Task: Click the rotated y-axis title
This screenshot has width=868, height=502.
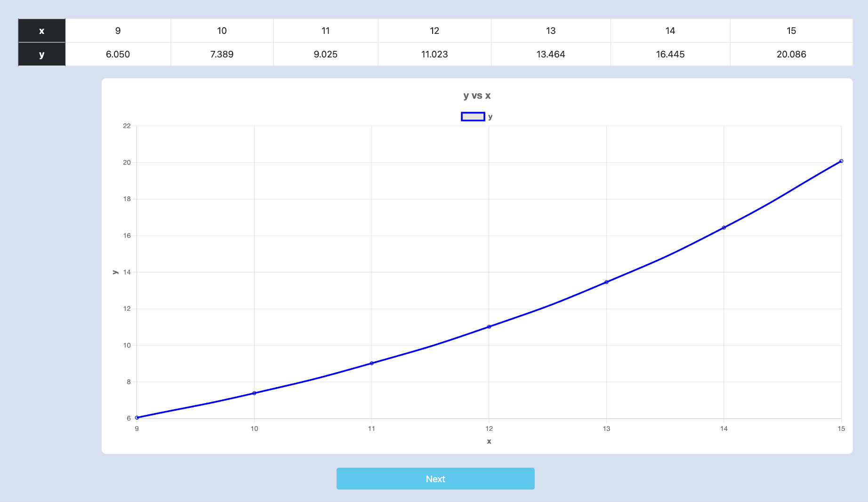Action: click(x=115, y=272)
